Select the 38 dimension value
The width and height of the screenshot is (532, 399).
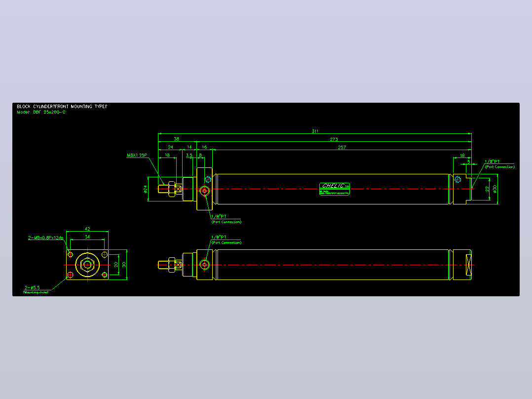pyautogui.click(x=177, y=139)
